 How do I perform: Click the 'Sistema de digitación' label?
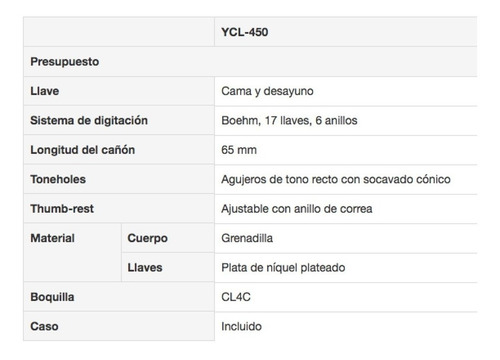pyautogui.click(x=89, y=120)
